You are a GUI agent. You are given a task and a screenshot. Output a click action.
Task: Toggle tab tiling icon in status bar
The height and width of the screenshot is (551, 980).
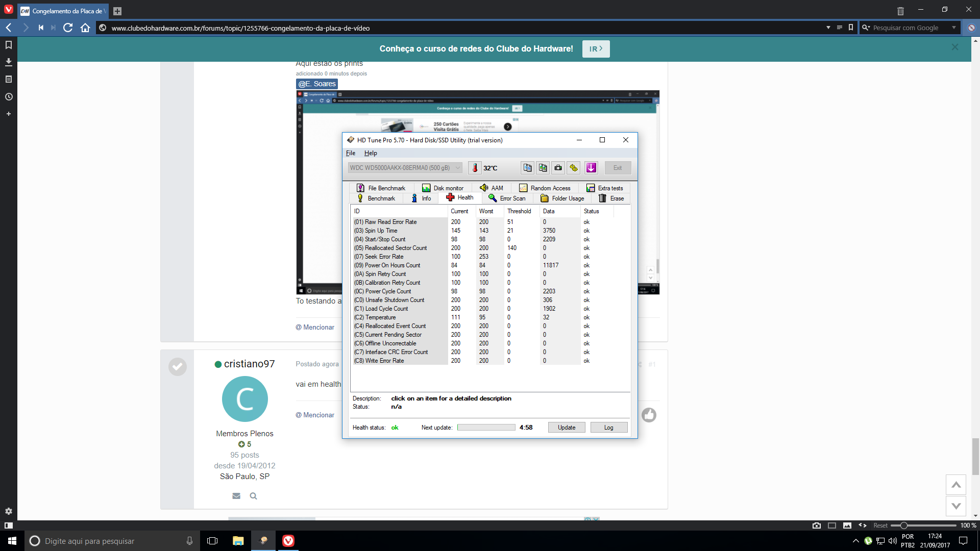point(832,525)
